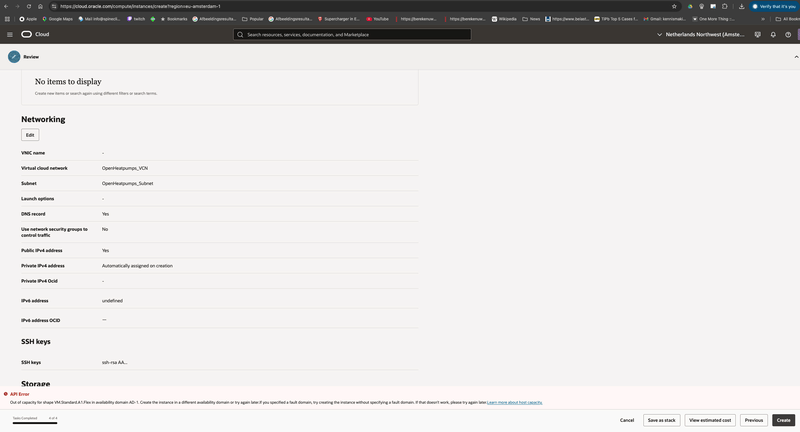The height and width of the screenshot is (432, 800).
Task: Click the No items to display message
Action: [68, 82]
